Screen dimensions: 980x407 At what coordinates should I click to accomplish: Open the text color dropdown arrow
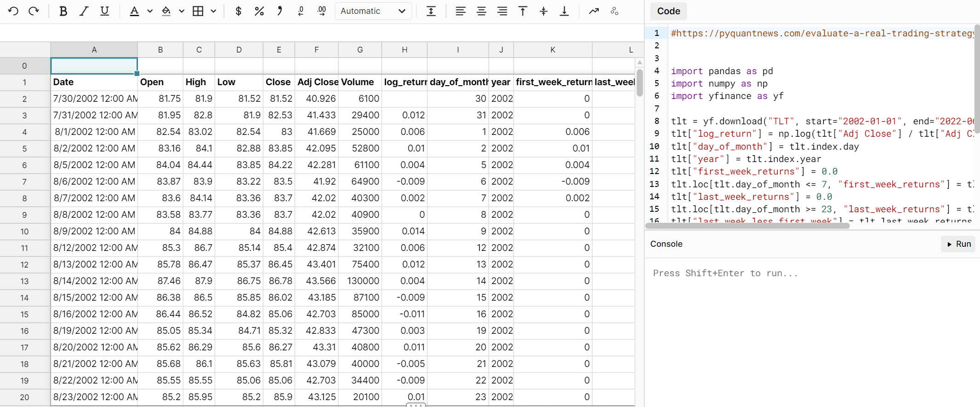coord(150,11)
